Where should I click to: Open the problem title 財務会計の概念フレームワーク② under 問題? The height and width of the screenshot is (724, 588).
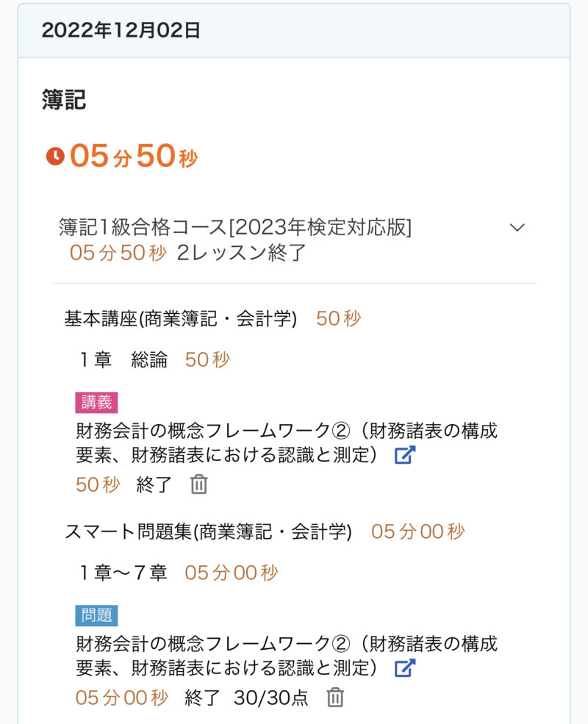click(x=287, y=644)
